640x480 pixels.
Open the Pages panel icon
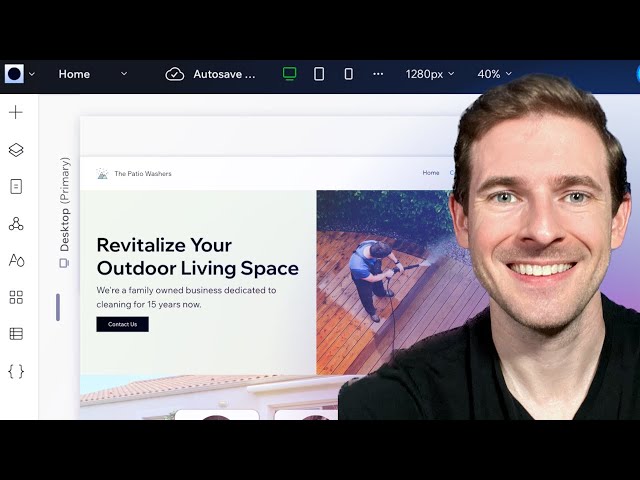point(16,187)
